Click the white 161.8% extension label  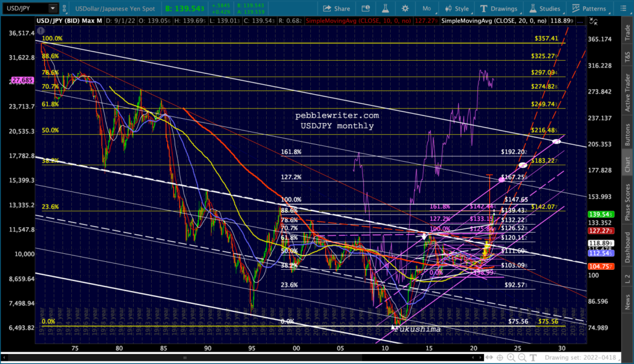[291, 152]
